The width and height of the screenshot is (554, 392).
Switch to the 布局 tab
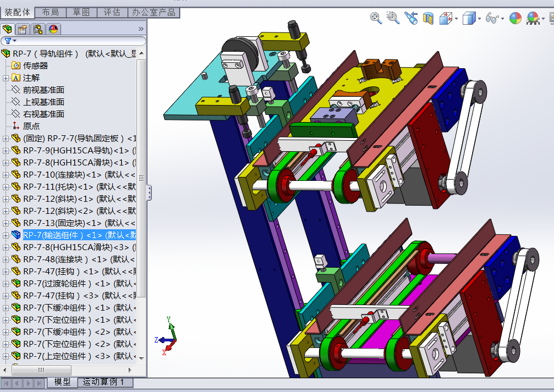click(x=51, y=13)
